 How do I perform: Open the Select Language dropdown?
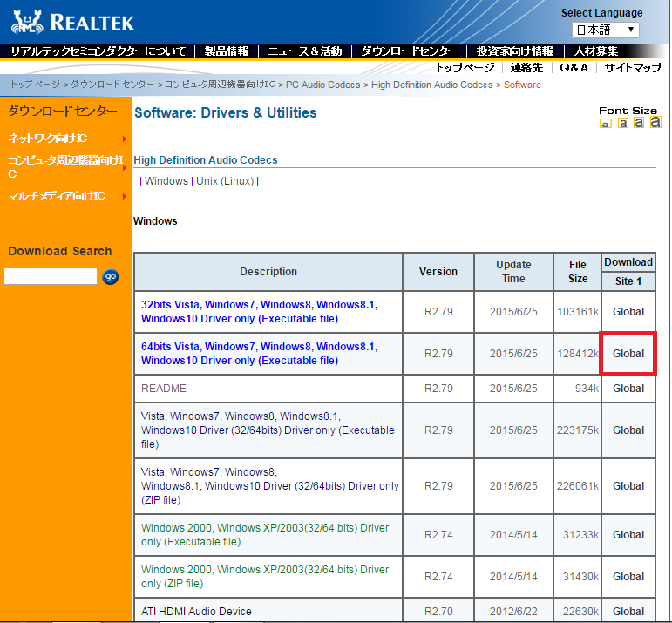click(605, 30)
